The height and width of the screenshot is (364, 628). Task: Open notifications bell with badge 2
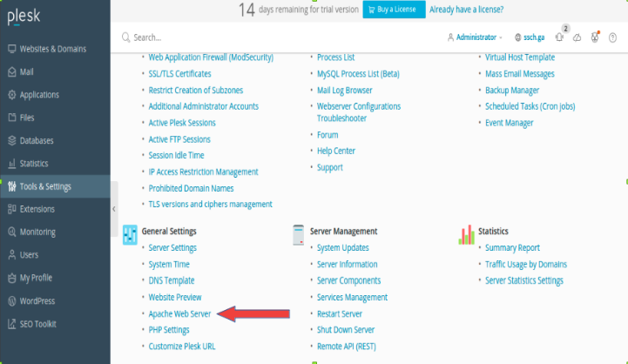[560, 37]
